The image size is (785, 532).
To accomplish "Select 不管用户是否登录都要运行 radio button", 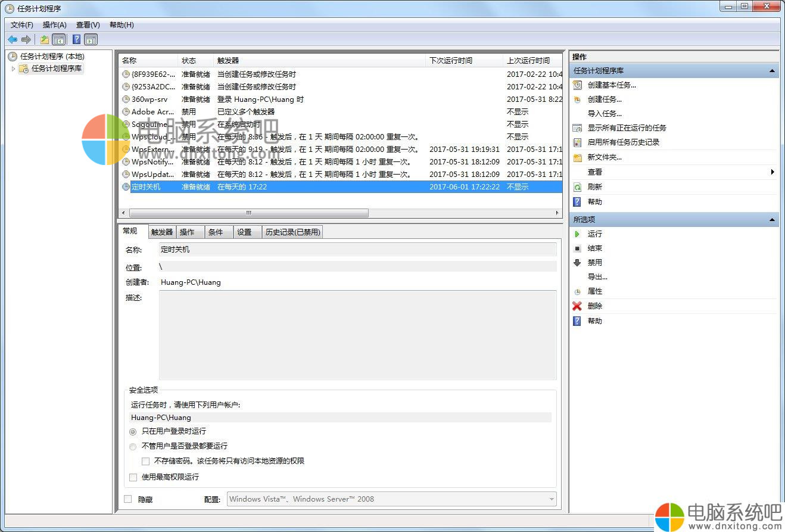I will tap(133, 446).
